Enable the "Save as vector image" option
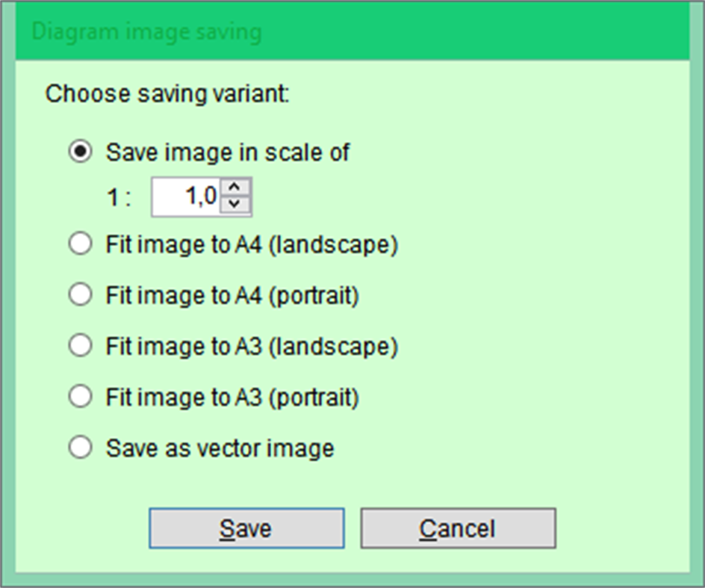The height and width of the screenshot is (588, 705). pos(80,448)
